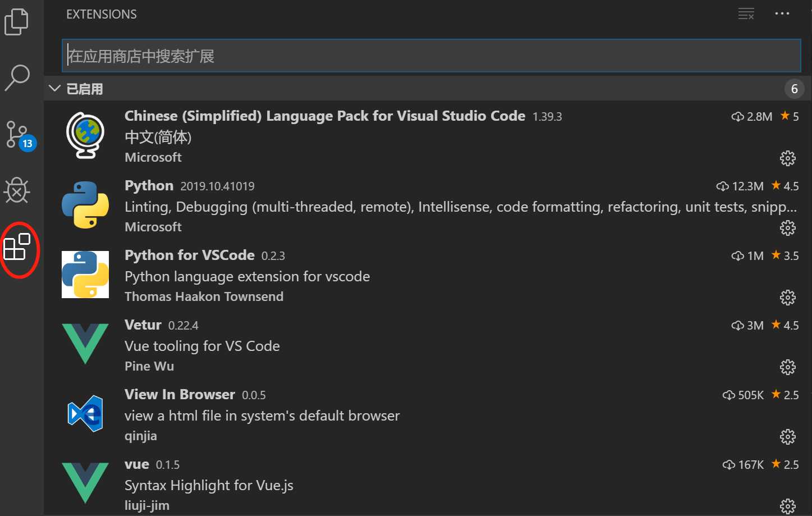Screen dimensions: 812x516
Task: Click Vetur version number 0.22.4
Action: click(x=183, y=326)
